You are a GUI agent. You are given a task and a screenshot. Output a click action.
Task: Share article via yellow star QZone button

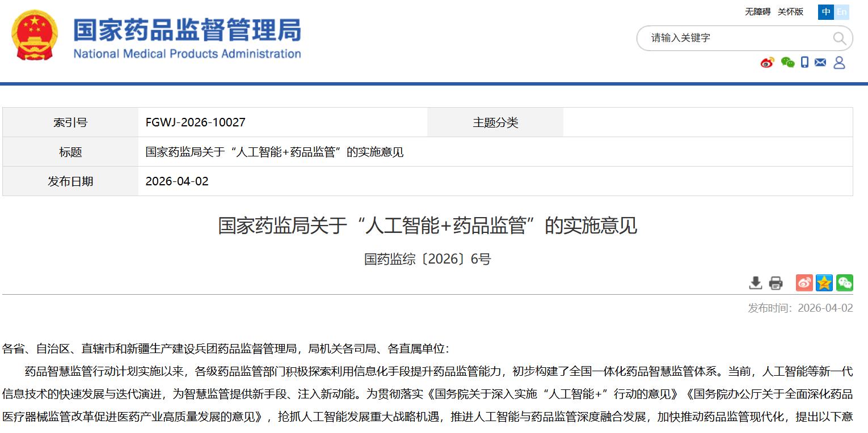tap(824, 283)
